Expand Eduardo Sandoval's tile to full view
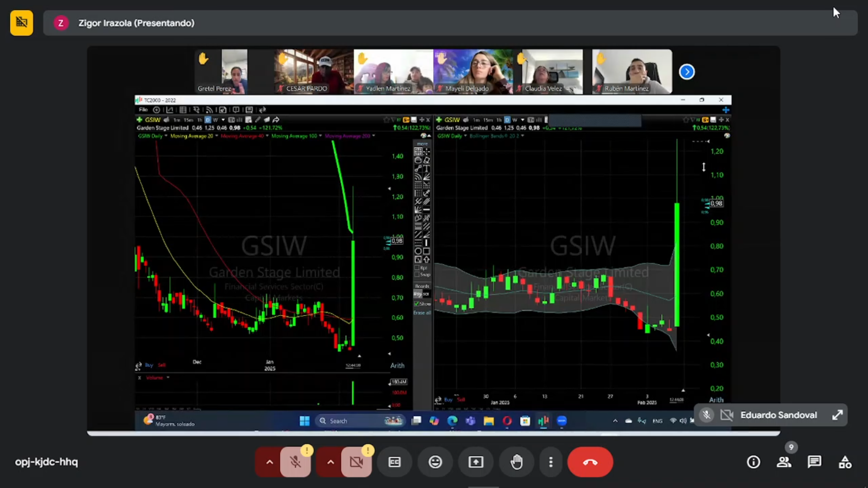Screen dimensions: 868x488 coord(837,415)
